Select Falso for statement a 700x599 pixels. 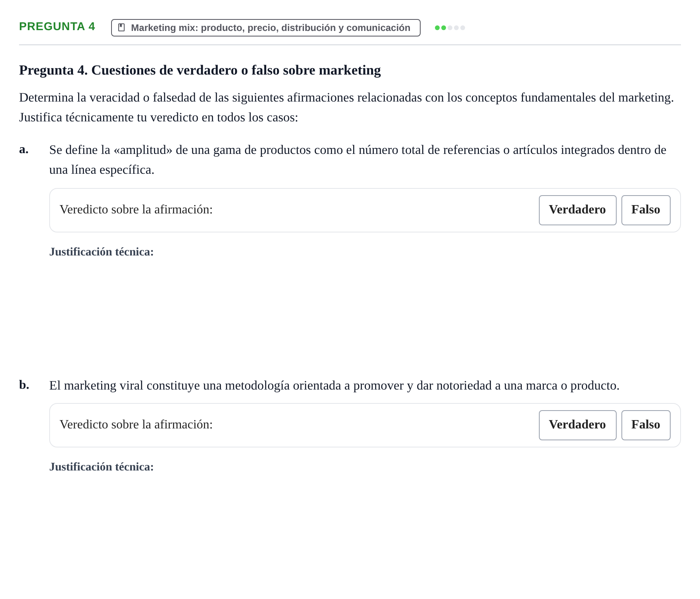[x=646, y=210]
